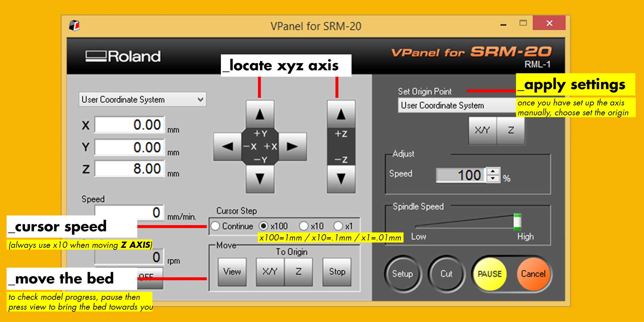
Task: Click the View button in Move section
Action: pos(232,272)
